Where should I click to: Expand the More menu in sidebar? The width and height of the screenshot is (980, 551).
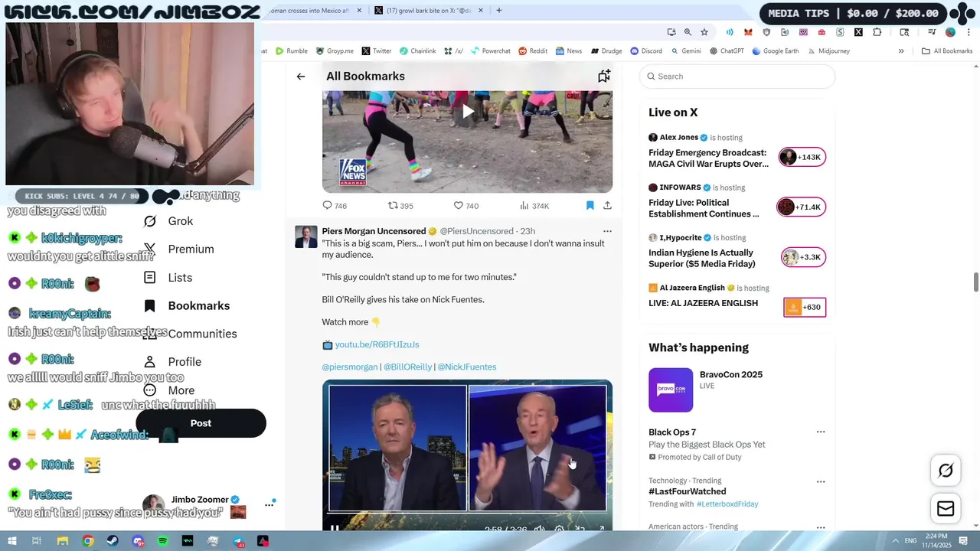click(169, 390)
